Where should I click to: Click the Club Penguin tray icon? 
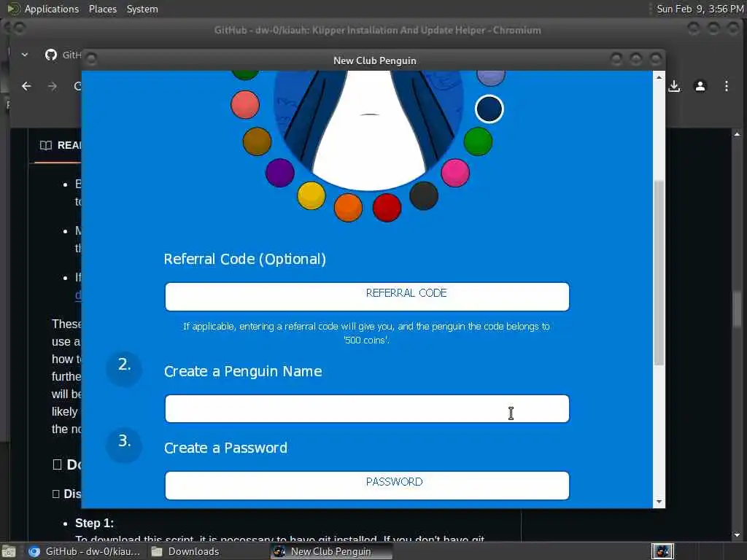point(662,551)
